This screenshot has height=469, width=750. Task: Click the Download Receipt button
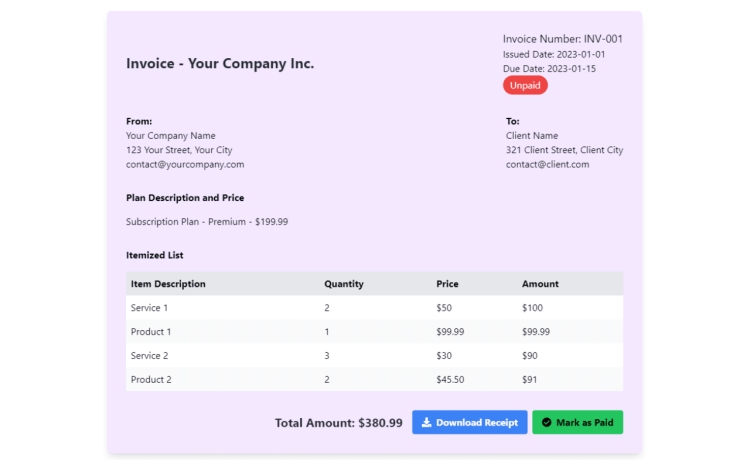(x=469, y=422)
